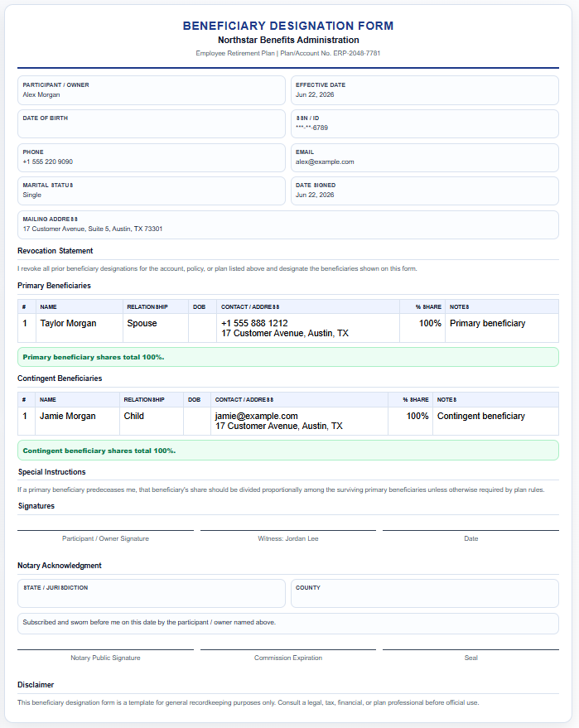The height and width of the screenshot is (728, 579).
Task: Click the Child relationship cell
Action: 152,421
